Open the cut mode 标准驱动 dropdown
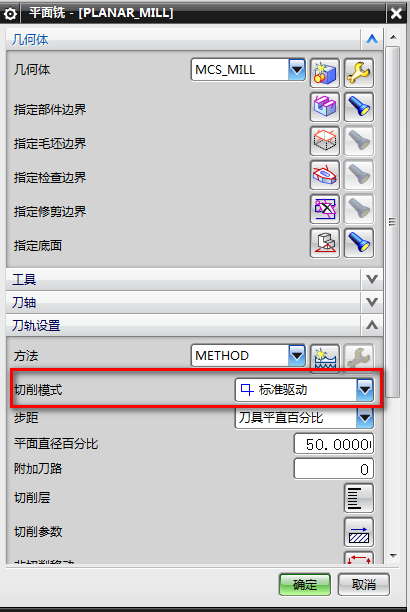 pos(365,390)
